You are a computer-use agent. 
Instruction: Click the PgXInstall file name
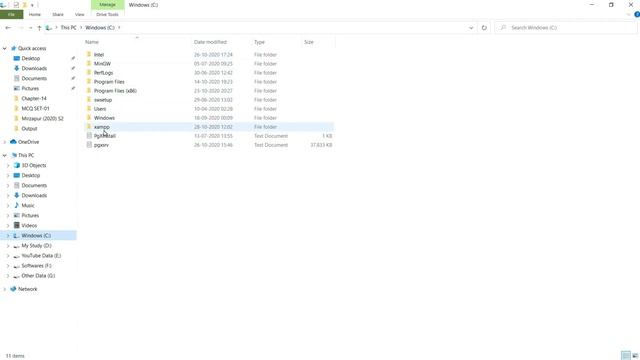point(105,136)
